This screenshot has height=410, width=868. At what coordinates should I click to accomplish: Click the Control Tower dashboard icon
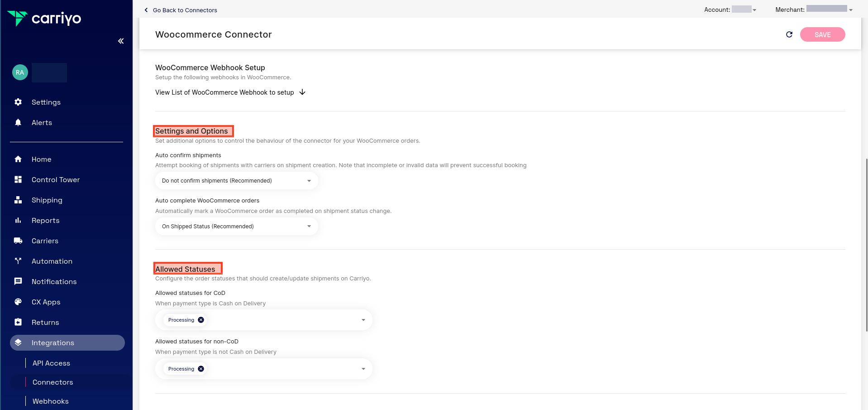point(18,179)
